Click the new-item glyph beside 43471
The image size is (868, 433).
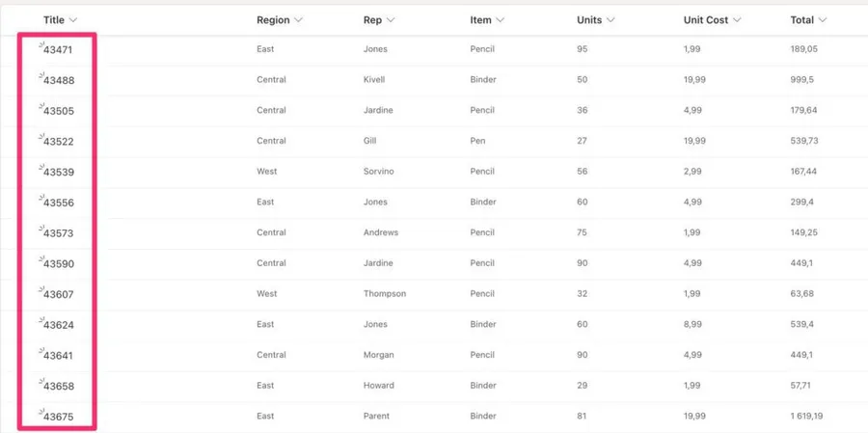tap(41, 44)
